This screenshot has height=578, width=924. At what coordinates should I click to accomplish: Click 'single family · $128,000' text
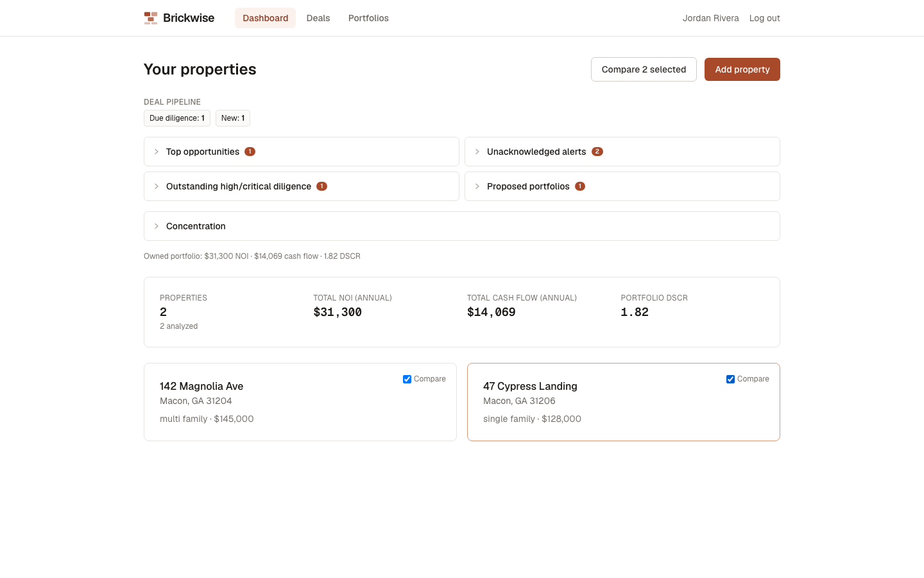click(532, 419)
